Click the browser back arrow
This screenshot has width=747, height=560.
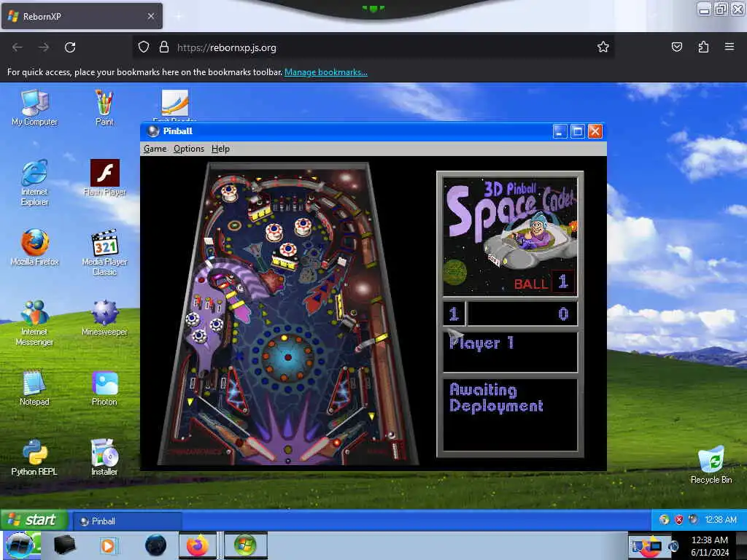pos(18,47)
